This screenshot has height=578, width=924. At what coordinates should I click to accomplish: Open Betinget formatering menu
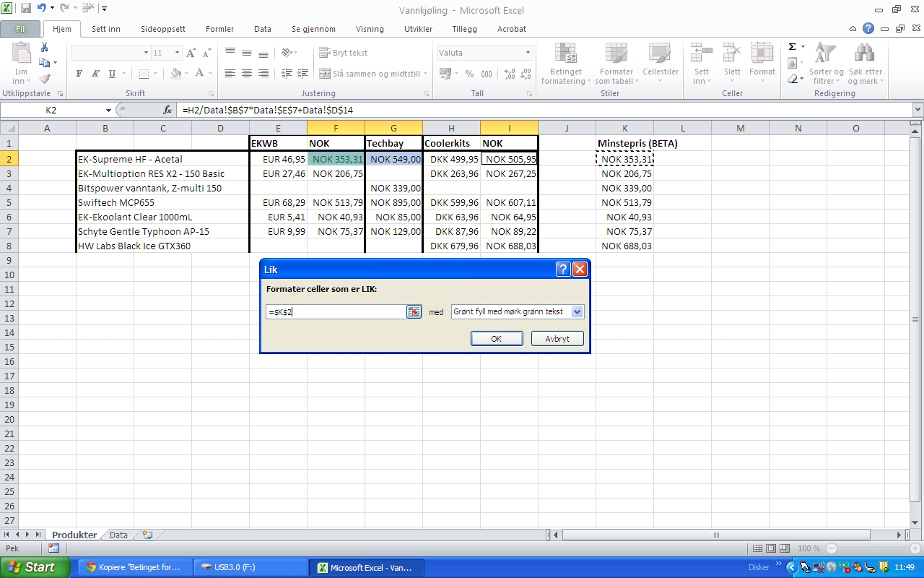[566, 64]
